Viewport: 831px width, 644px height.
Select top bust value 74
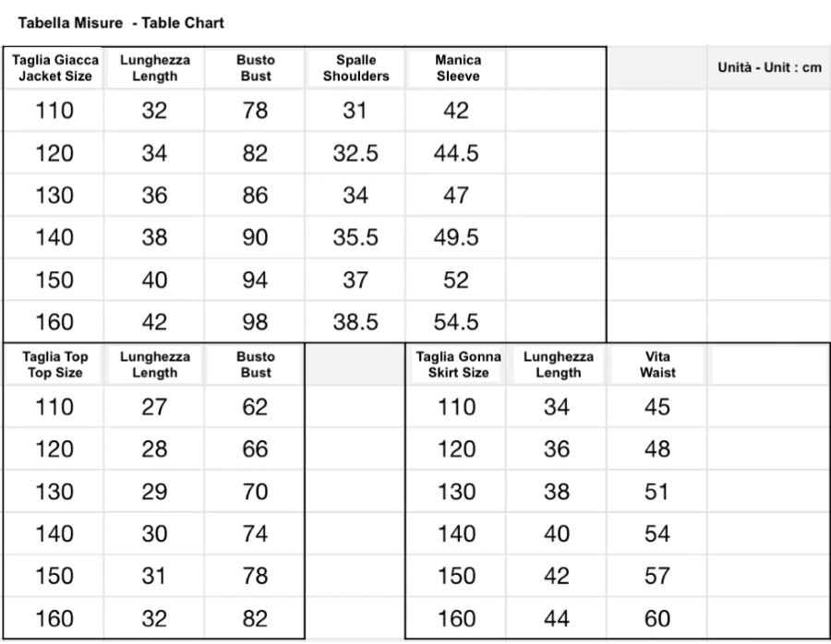tap(255, 533)
